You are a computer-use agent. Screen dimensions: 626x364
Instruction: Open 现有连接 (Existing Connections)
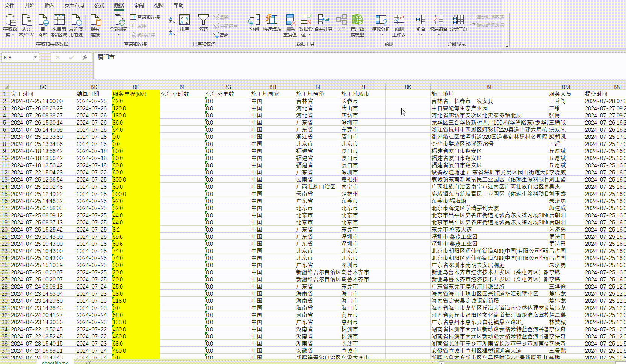click(x=95, y=26)
